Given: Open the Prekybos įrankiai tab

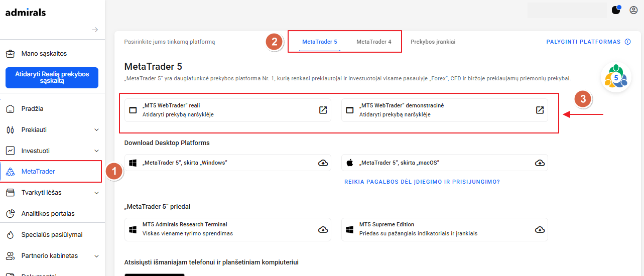Looking at the screenshot, I should [433, 42].
